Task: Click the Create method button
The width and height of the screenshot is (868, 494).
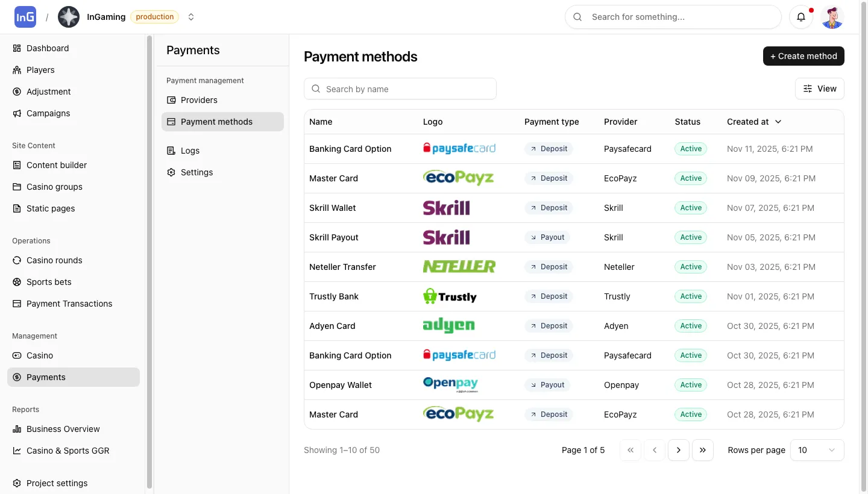Action: [x=804, y=56]
